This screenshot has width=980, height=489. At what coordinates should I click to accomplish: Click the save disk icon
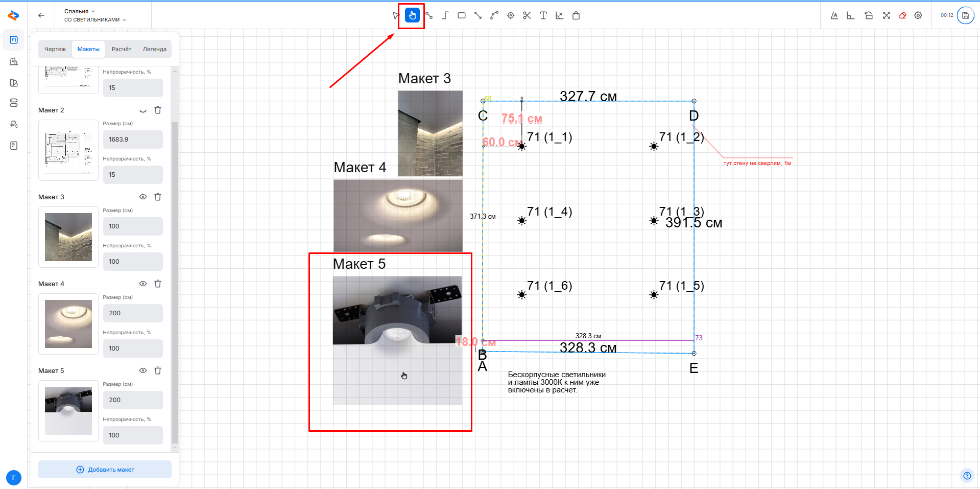[965, 15]
